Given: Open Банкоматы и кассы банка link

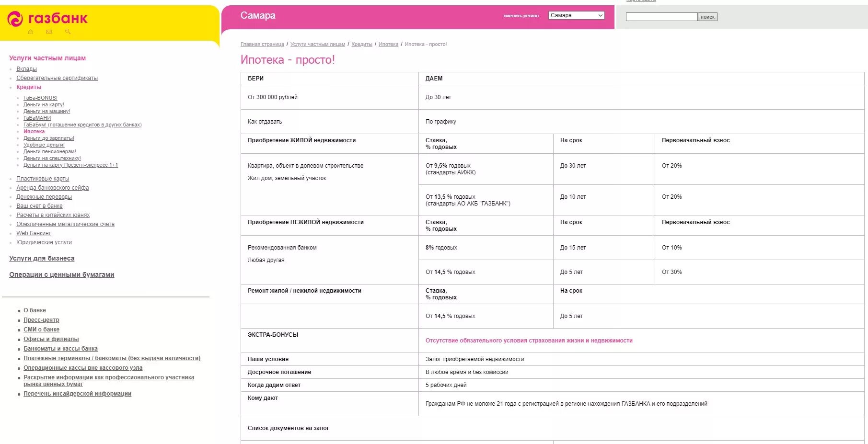Looking at the screenshot, I should tap(60, 349).
